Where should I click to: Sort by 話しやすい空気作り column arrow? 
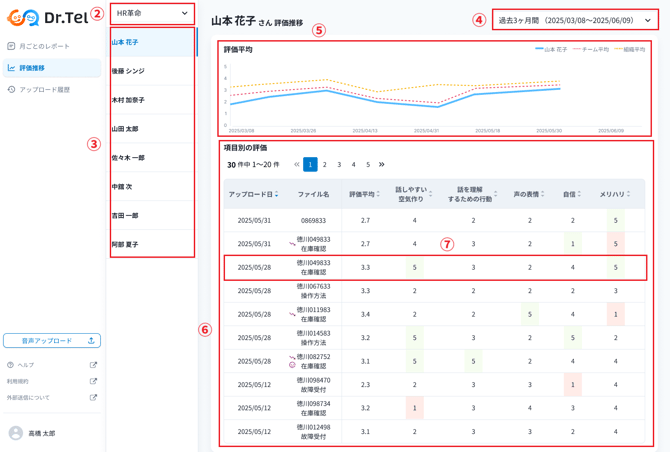point(431,194)
